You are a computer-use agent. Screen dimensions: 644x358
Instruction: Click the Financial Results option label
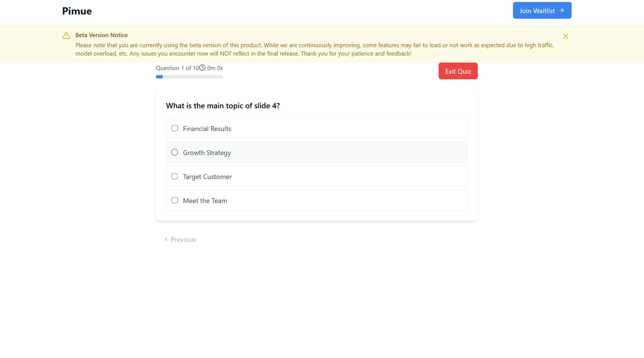pyautogui.click(x=207, y=129)
